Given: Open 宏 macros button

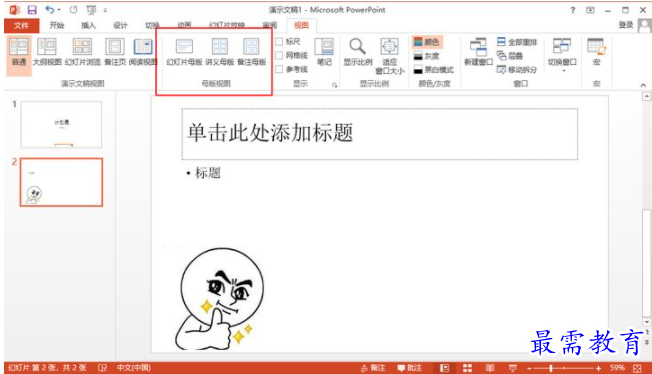Looking at the screenshot, I should [x=596, y=52].
